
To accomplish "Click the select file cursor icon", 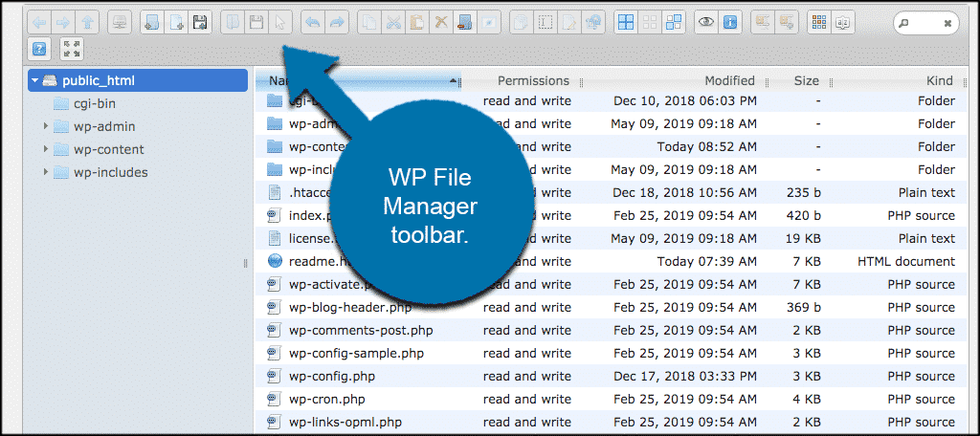I will (280, 23).
